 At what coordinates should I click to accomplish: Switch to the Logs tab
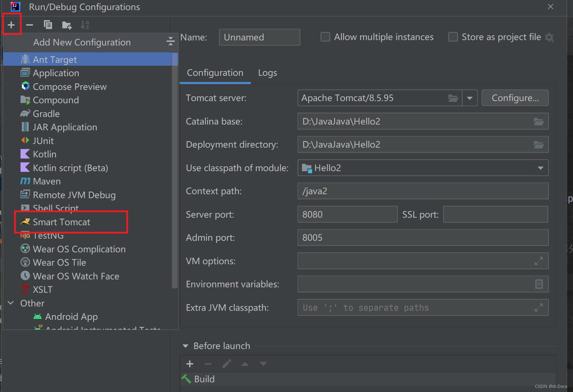(x=267, y=73)
